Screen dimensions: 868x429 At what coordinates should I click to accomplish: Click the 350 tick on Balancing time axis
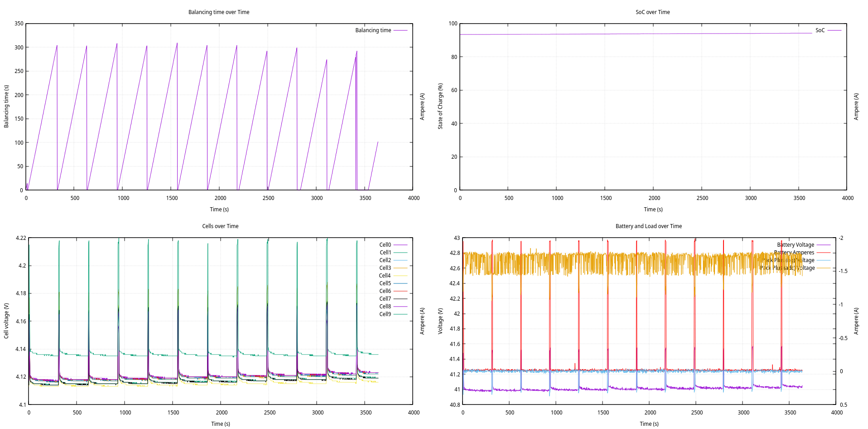tap(19, 24)
